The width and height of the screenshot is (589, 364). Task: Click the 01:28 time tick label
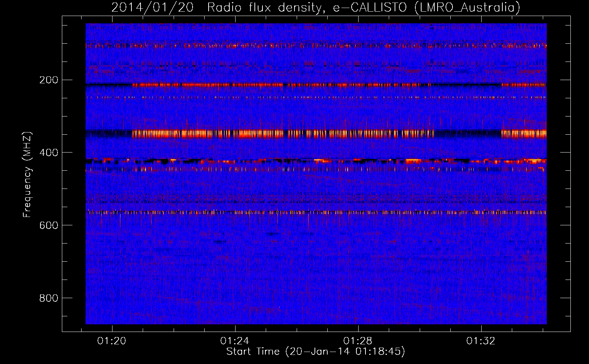click(358, 341)
